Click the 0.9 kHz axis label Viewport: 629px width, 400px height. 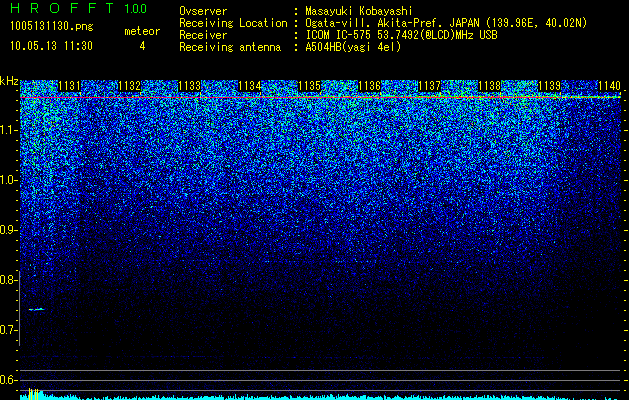coord(8,230)
